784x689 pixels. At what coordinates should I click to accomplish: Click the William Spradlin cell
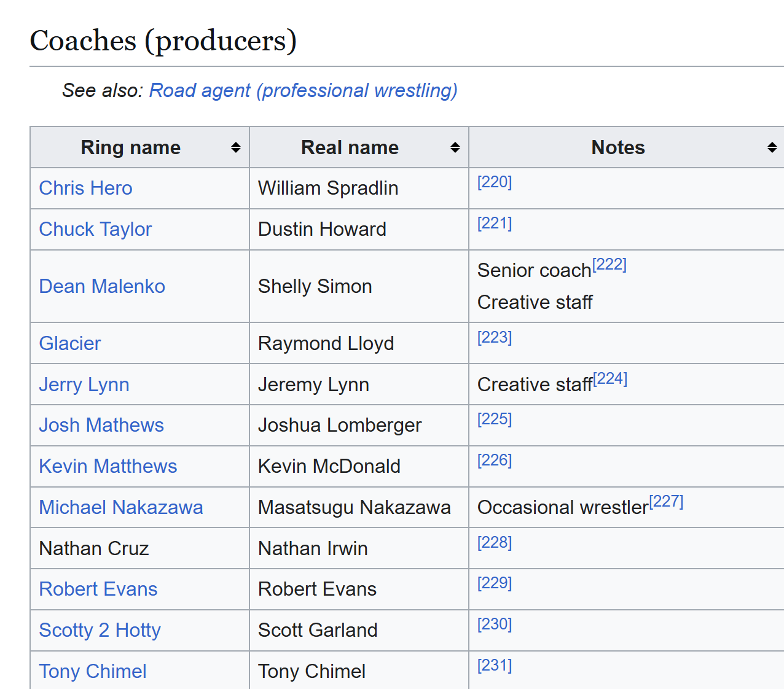pos(359,188)
